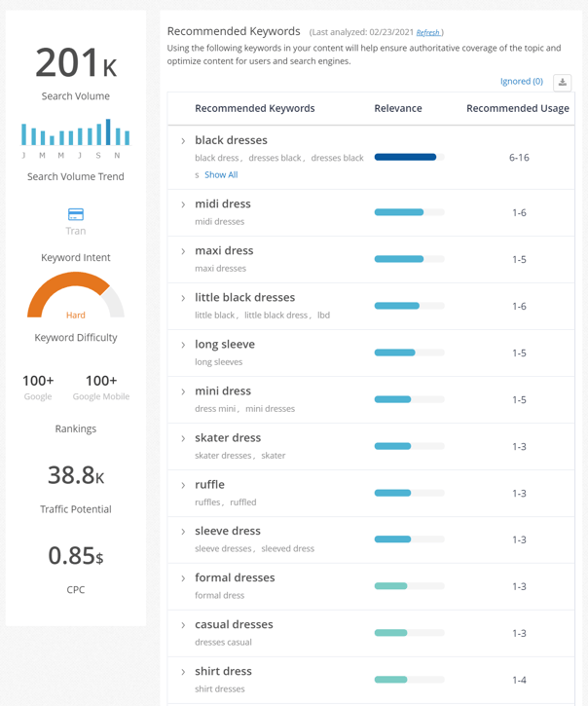This screenshot has width=588, height=706.
Task: Click the 0.85$ CPC value
Action: (x=76, y=556)
